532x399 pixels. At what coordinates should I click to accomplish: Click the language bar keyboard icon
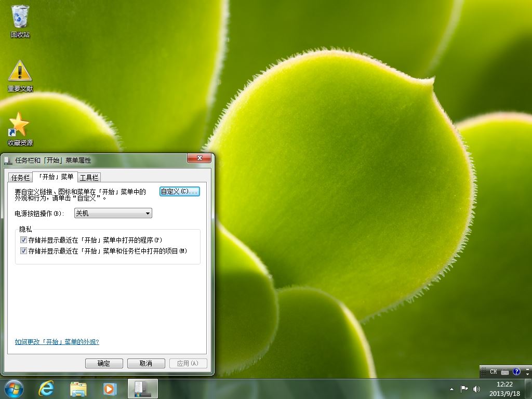pos(505,372)
